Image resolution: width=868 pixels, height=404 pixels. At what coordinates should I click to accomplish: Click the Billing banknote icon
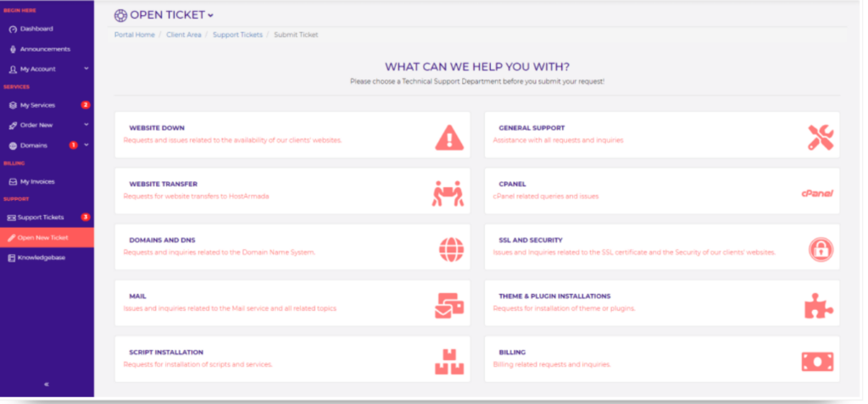tap(818, 362)
